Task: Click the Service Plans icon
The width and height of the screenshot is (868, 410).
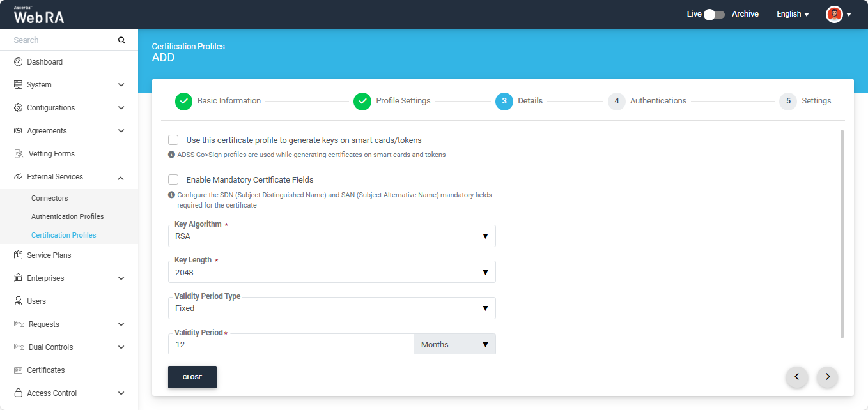Action: click(x=18, y=255)
